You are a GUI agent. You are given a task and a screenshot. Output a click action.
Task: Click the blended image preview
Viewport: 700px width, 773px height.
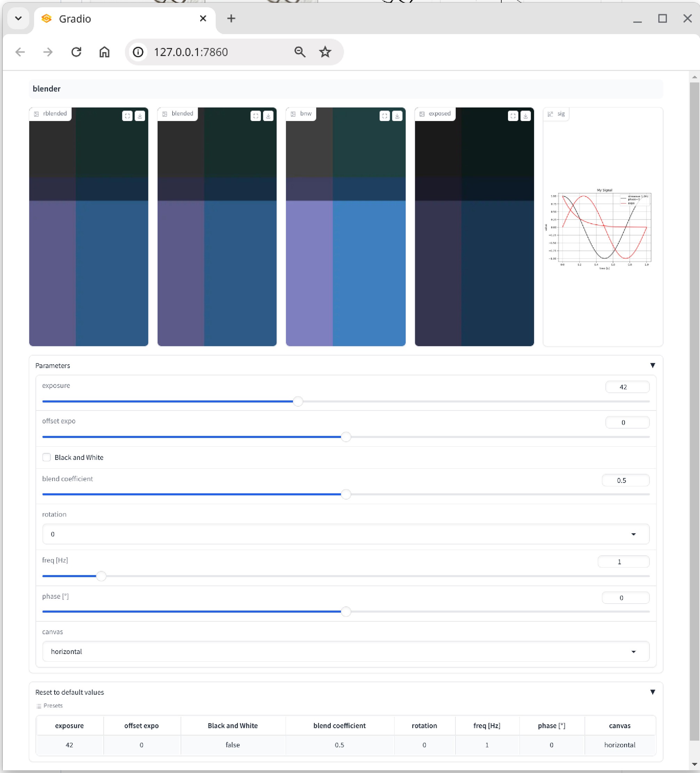click(217, 226)
